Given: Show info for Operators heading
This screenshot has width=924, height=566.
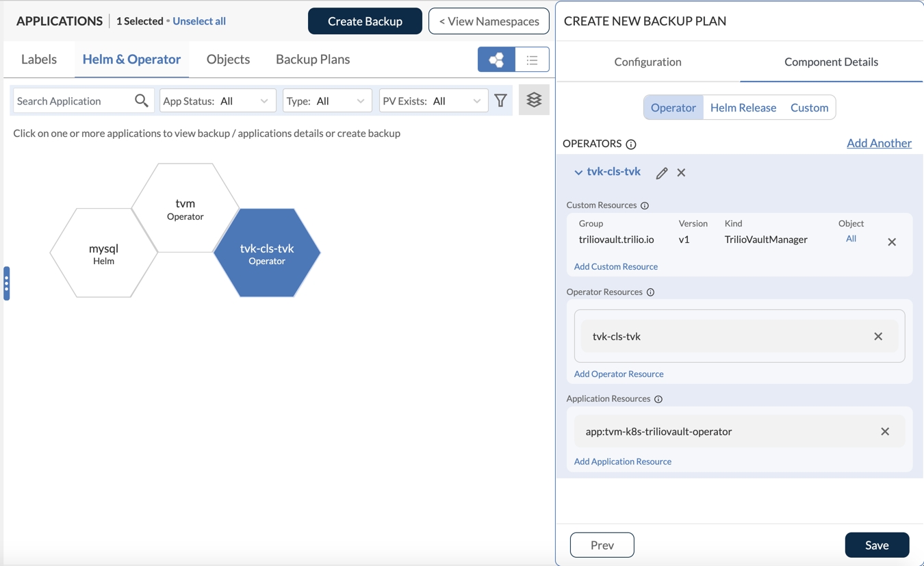Looking at the screenshot, I should [631, 144].
